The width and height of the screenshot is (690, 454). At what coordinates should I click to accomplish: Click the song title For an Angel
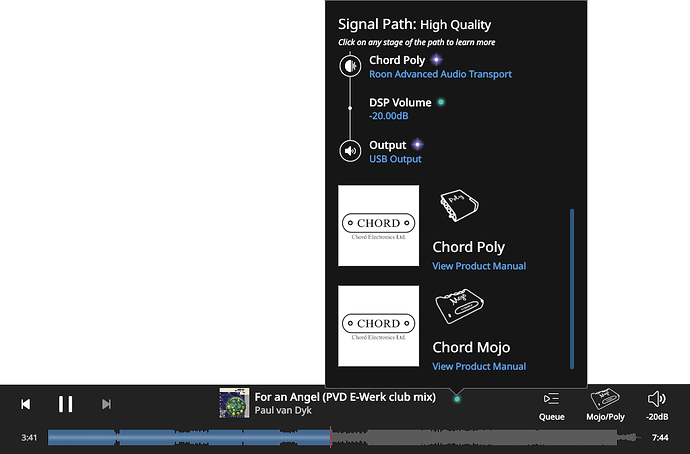[x=345, y=397]
